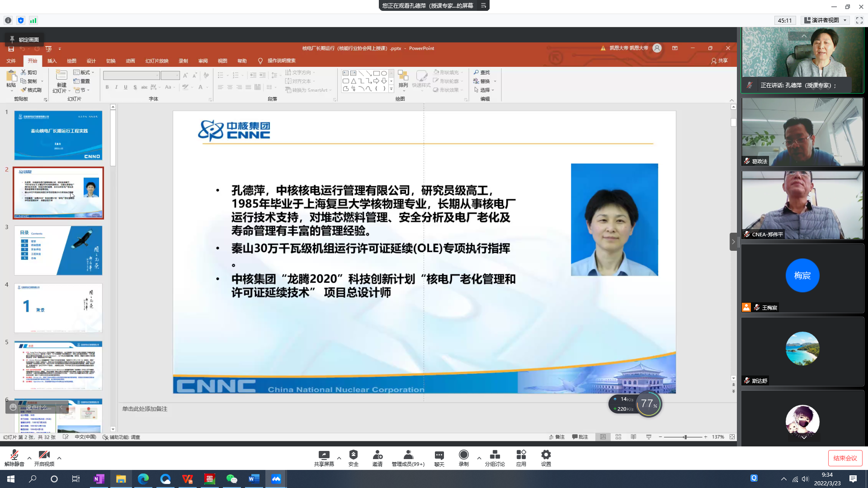
Task: Open Breakout Rooms icon
Action: pos(495,455)
